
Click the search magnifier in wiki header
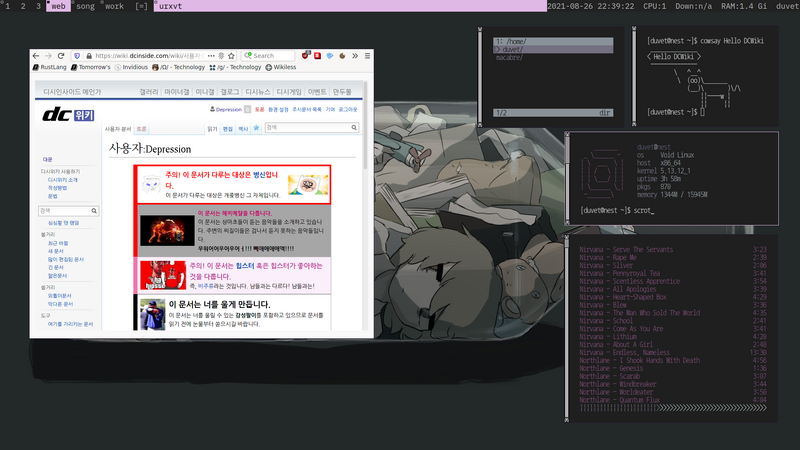354,128
